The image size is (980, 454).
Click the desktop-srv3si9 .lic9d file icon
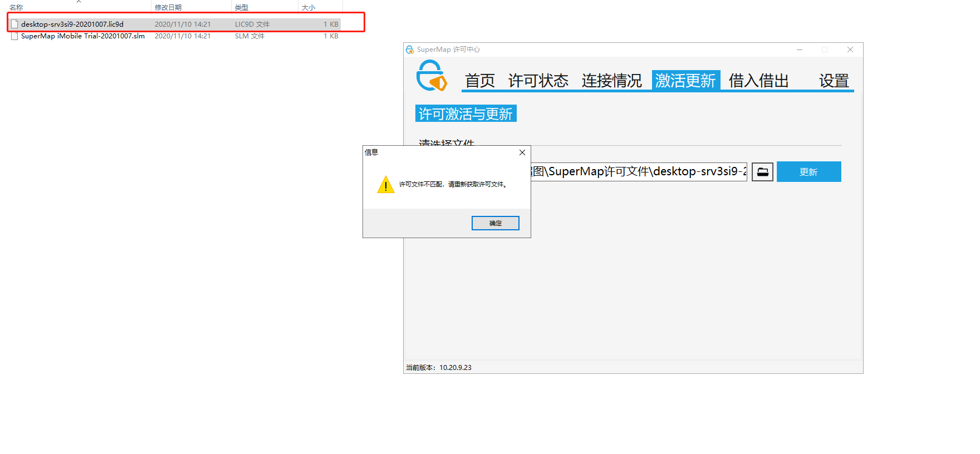pyautogui.click(x=14, y=24)
